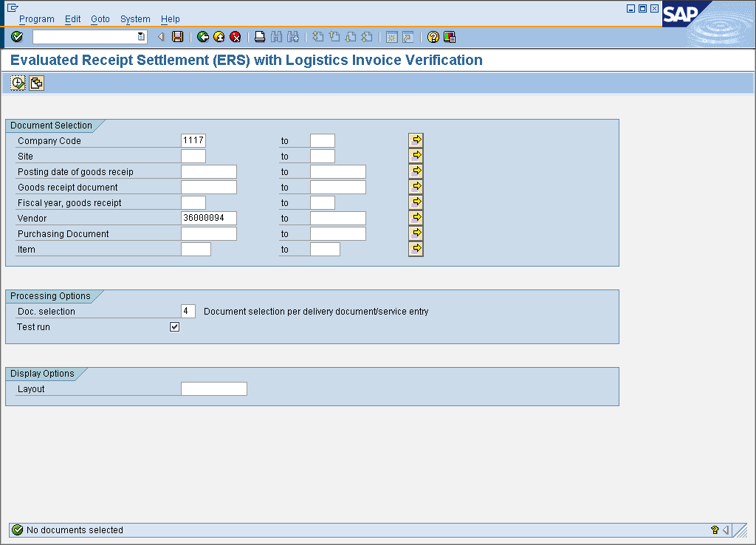Screen dimensions: 756x545
Task: Click the Find Next binoculars icon
Action: [292, 37]
